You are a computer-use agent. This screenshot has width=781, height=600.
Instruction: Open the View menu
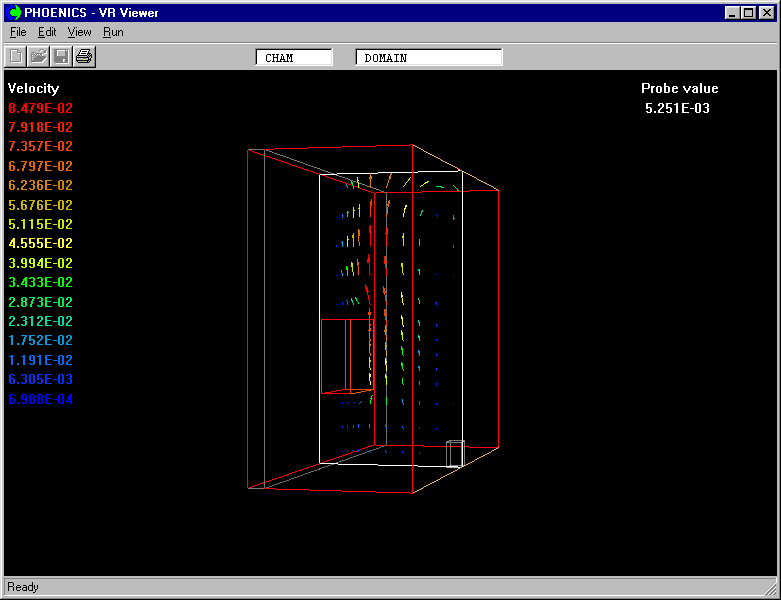click(x=79, y=32)
